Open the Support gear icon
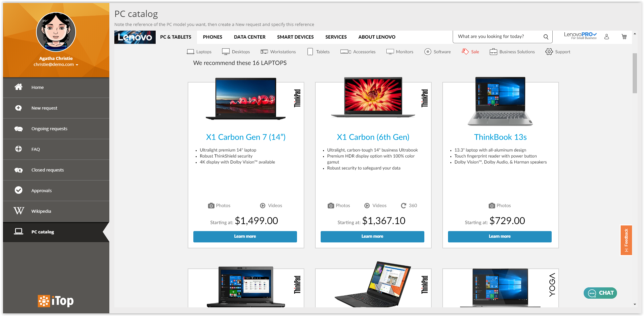644x316 pixels. (x=549, y=52)
